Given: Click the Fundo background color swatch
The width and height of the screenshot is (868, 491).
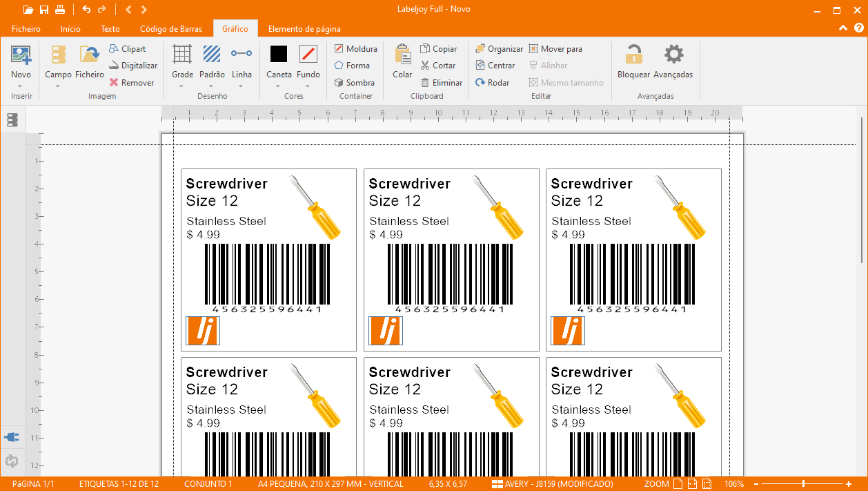Looking at the screenshot, I should click(x=308, y=54).
